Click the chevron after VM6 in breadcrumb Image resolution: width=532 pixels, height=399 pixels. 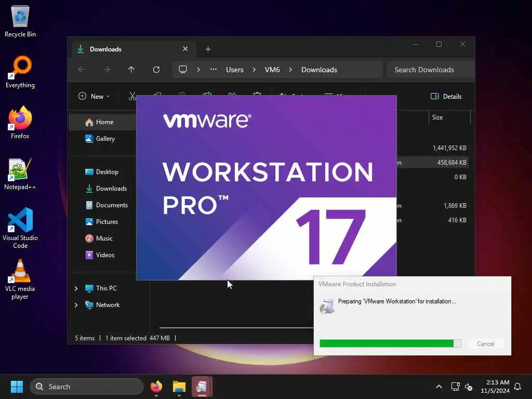pyautogui.click(x=290, y=70)
